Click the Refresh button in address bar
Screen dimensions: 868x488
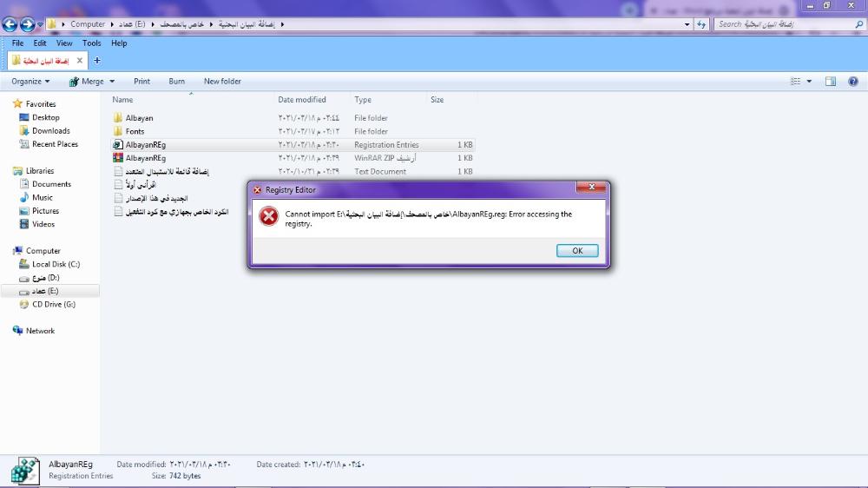tap(701, 24)
